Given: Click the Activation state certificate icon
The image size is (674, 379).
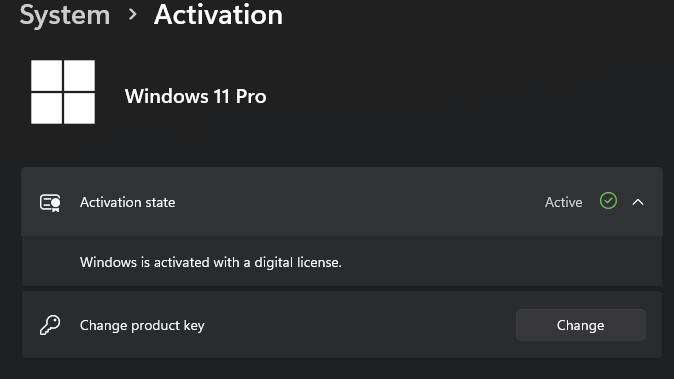Looking at the screenshot, I should click(x=50, y=202).
